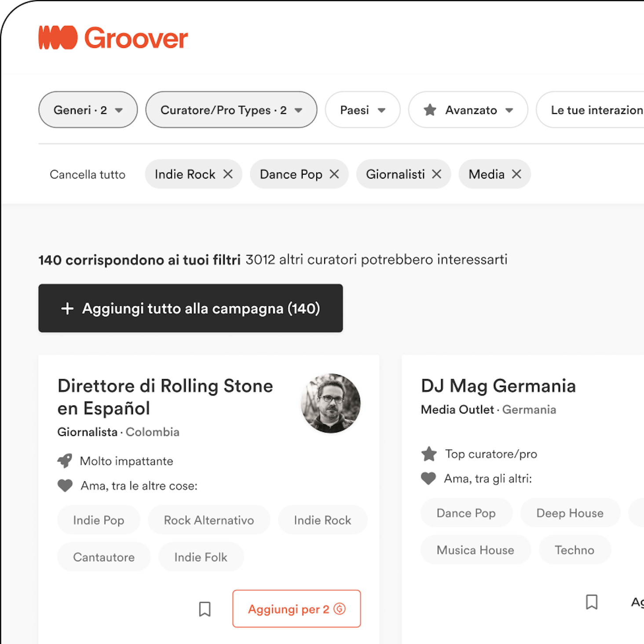The image size is (644, 644).
Task: Select the Techno genre tag
Action: (x=574, y=550)
